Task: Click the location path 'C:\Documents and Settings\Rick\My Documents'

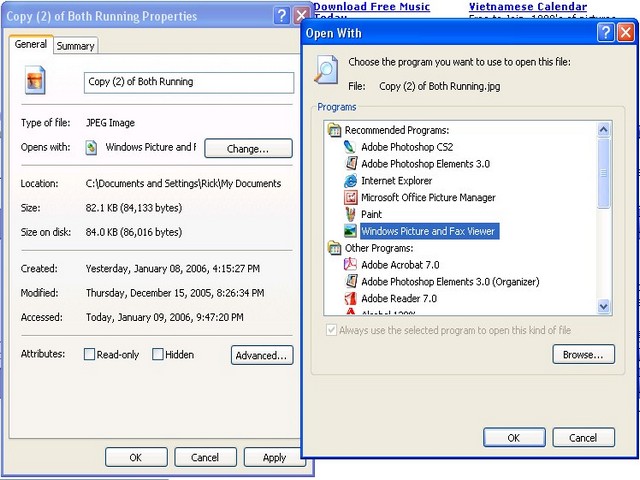Action: click(x=183, y=183)
